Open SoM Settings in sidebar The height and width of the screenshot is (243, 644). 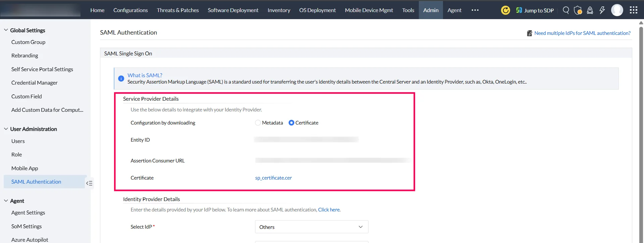(27, 226)
